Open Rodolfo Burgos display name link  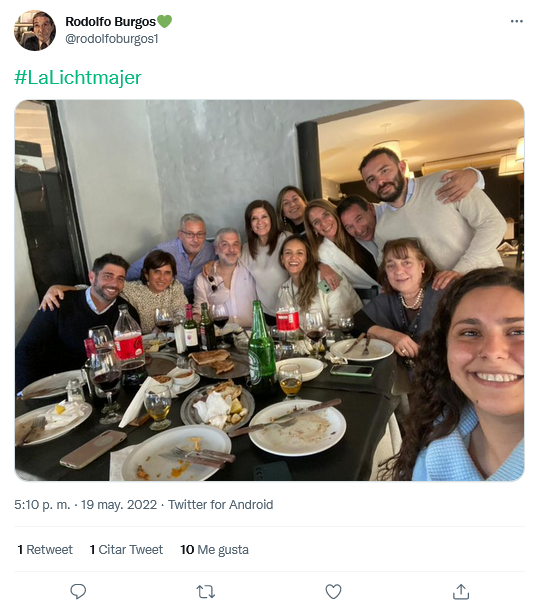pos(110,22)
